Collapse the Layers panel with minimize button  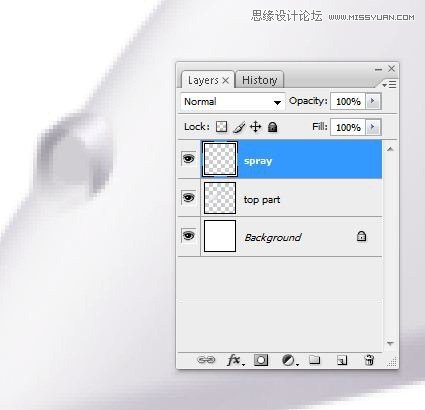coord(378,69)
